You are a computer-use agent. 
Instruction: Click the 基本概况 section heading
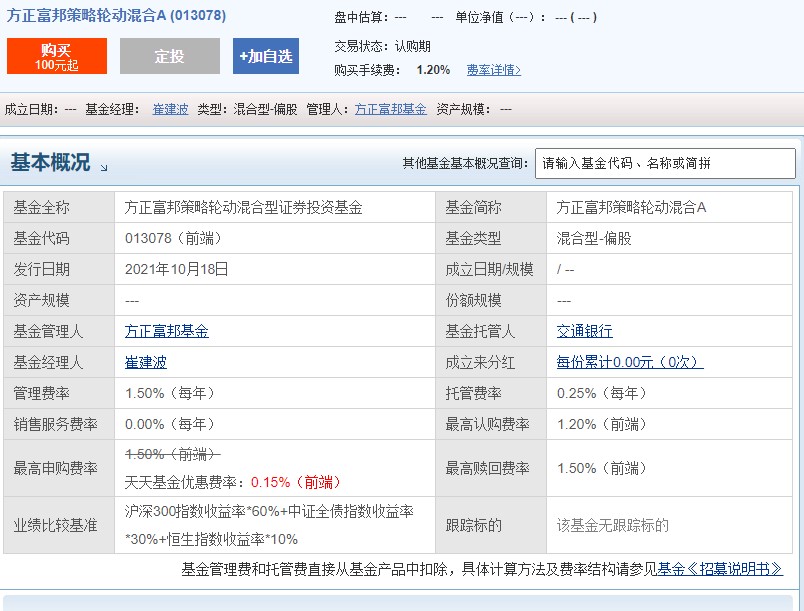tap(50, 162)
